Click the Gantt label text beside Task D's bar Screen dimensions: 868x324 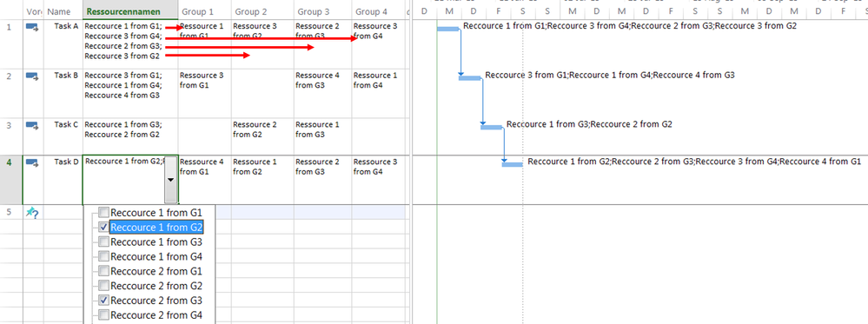coord(694,162)
